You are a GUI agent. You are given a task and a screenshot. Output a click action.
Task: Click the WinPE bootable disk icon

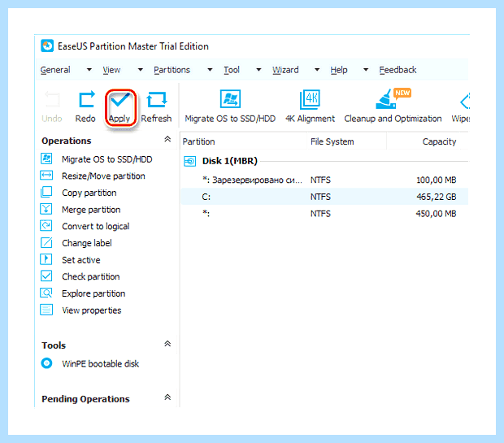(x=46, y=363)
